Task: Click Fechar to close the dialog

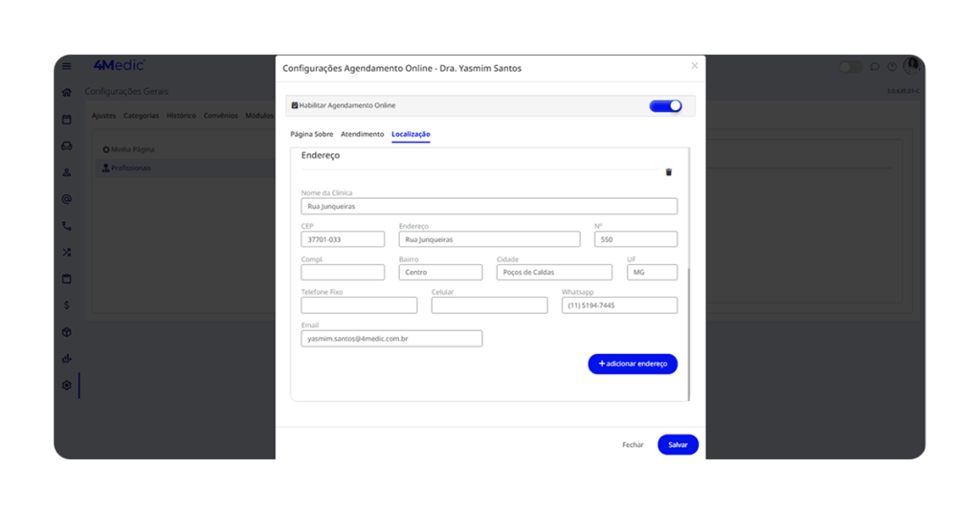Action: tap(633, 445)
